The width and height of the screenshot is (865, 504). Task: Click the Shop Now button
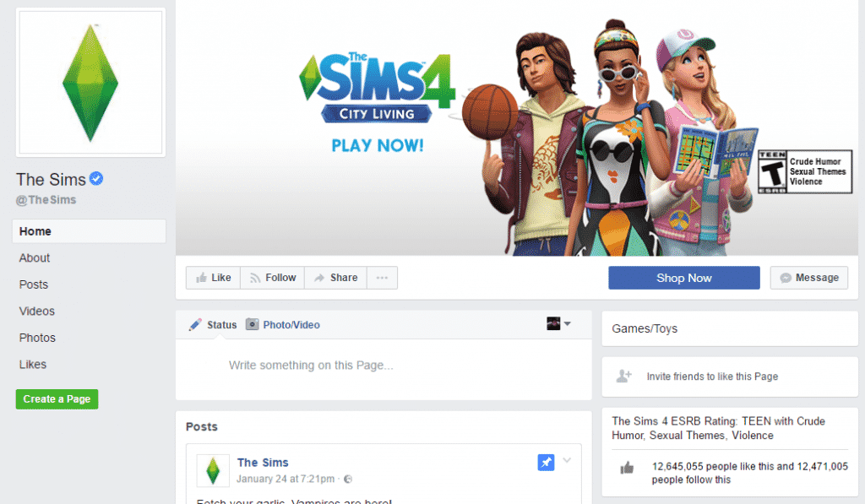[x=684, y=278]
